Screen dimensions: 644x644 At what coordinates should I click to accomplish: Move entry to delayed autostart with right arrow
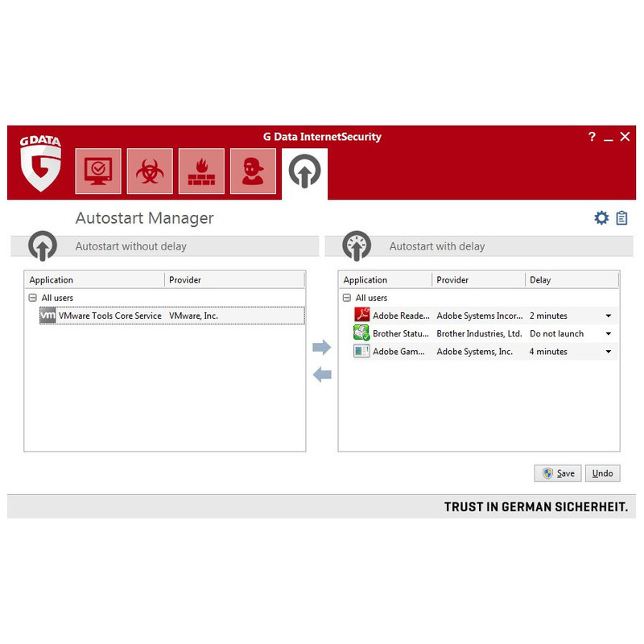click(321, 347)
